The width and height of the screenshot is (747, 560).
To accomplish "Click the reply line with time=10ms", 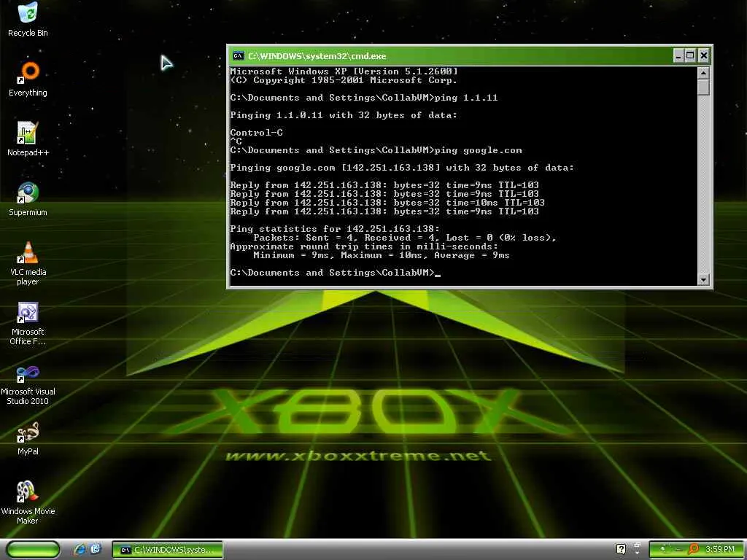I will 387,203.
